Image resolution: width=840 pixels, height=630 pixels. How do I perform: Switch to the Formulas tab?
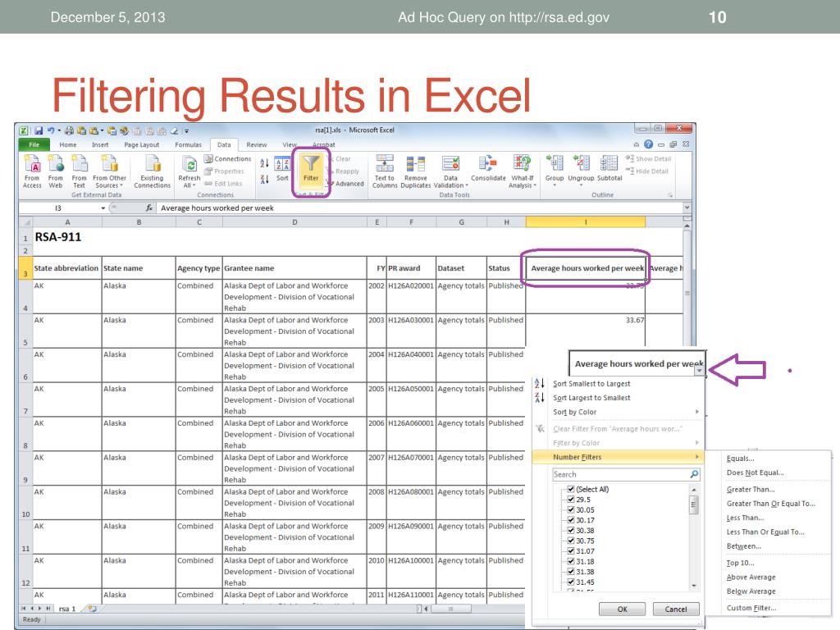pos(188,144)
